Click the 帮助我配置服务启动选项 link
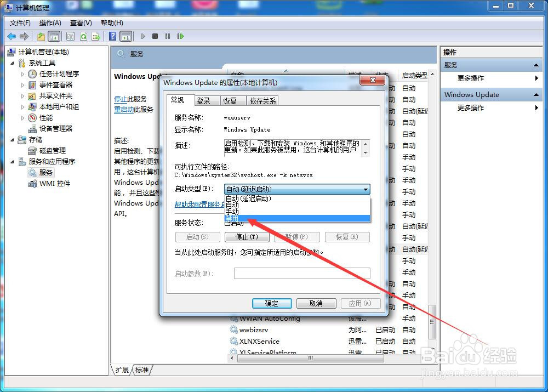Screen dimensions: 548x392 [199, 204]
